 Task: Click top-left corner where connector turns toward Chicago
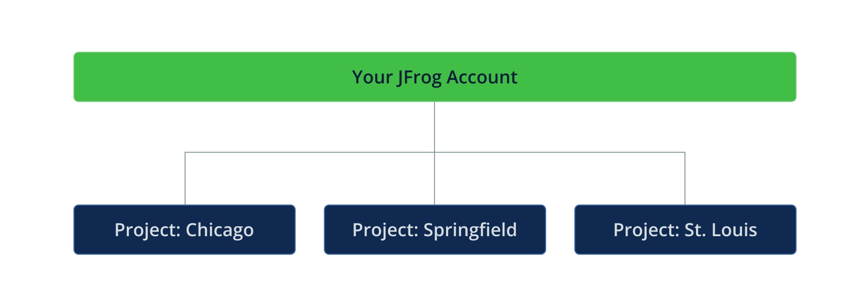coord(185,152)
